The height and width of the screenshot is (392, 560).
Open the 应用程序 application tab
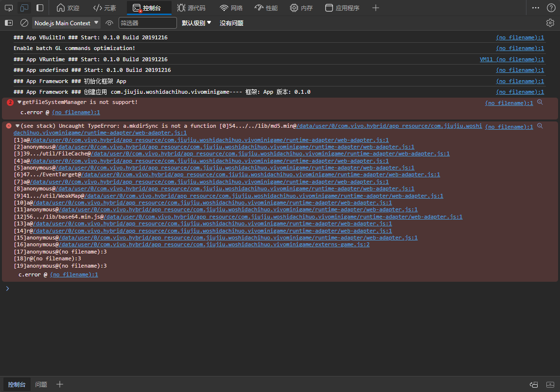click(343, 8)
